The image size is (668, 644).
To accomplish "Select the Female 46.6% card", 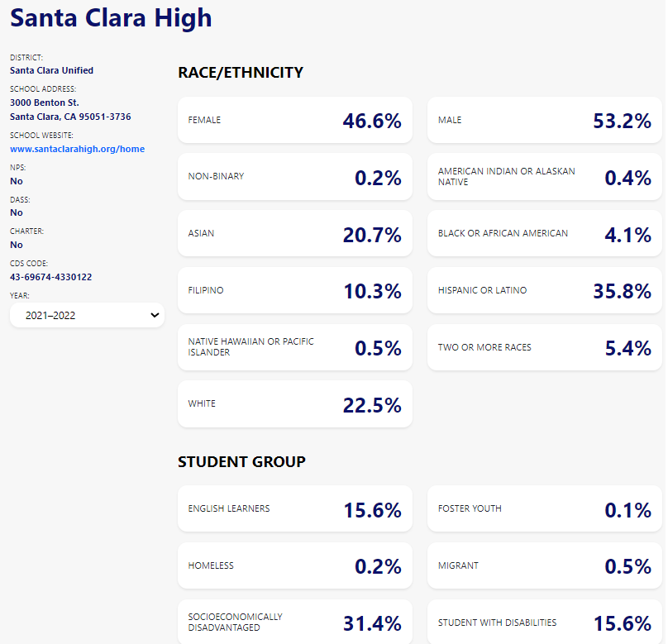I will coord(294,121).
